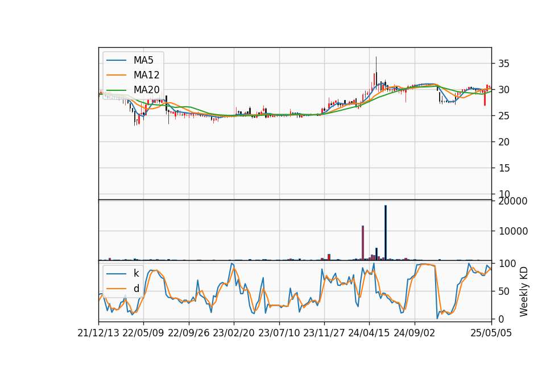Click the date label 24/04/15
This screenshot has height=392, width=546.
[x=369, y=333]
